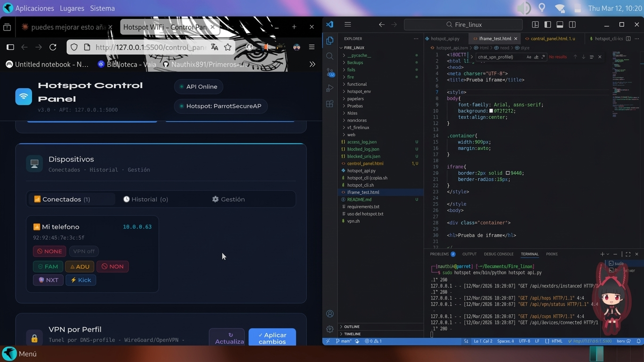Click the Firefox address bar URL field
Screen dimensions: 644x362
(141, 47)
